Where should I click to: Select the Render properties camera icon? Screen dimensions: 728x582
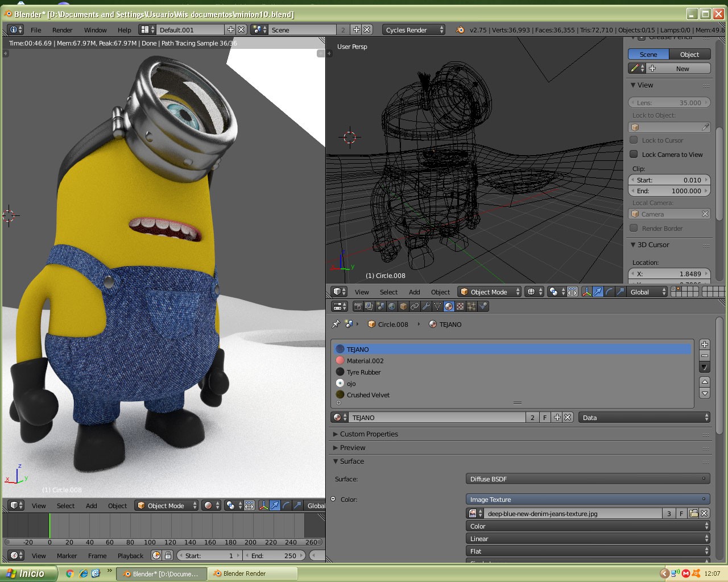point(359,306)
